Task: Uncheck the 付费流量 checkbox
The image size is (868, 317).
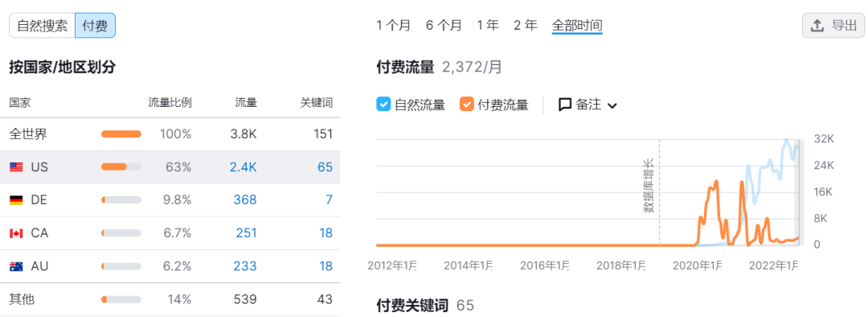Action: pos(467,104)
